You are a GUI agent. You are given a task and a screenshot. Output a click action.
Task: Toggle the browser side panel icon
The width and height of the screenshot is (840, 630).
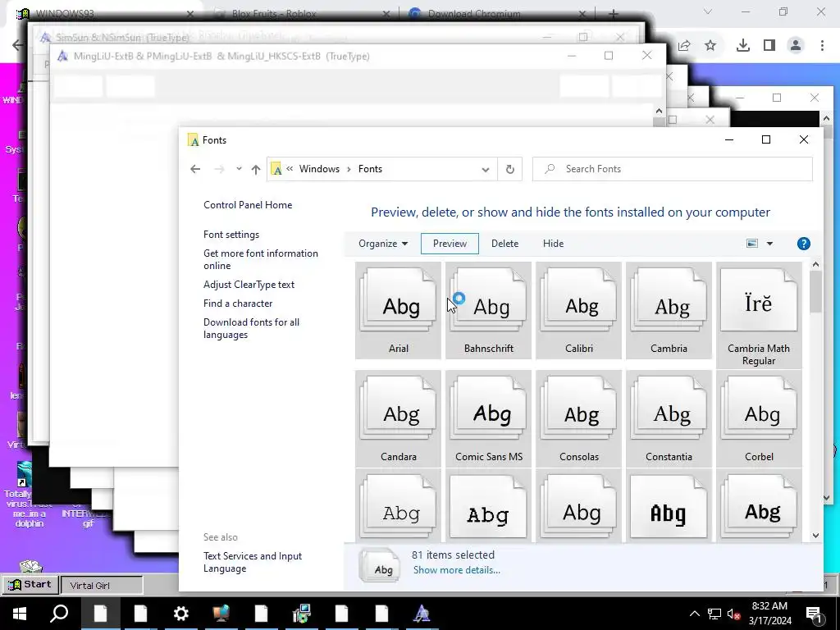coord(769,46)
